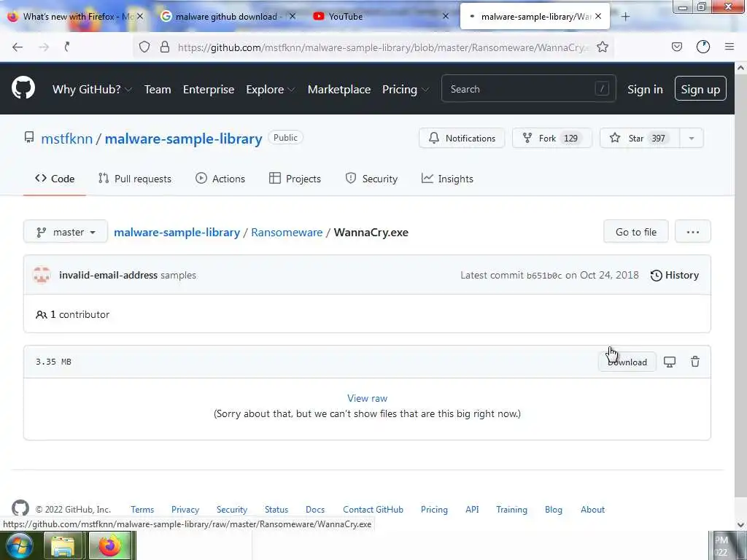Open footer Docs link
Viewport: 747px width, 560px height.
[315, 510]
